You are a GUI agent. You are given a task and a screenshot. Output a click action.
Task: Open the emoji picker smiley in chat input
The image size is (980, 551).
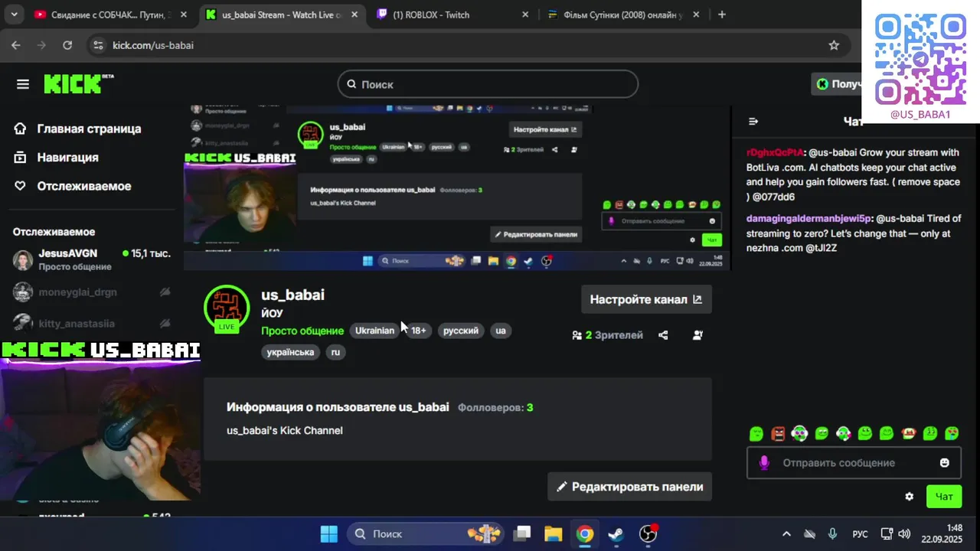[944, 463]
